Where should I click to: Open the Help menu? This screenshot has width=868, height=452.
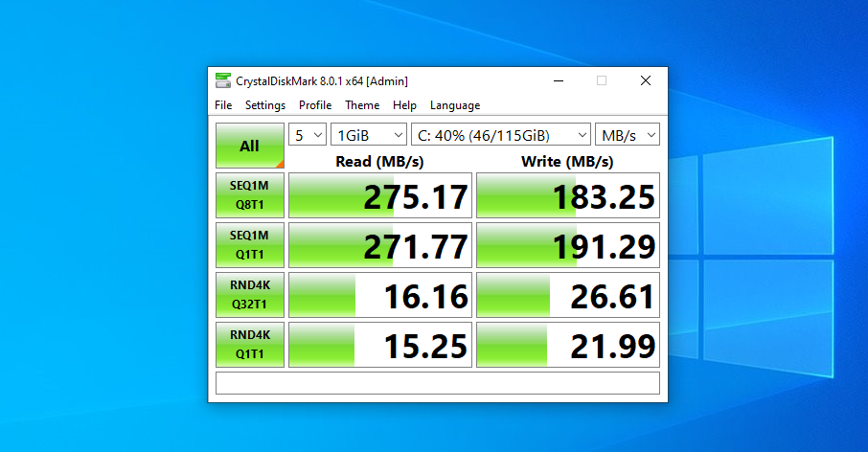pos(404,105)
